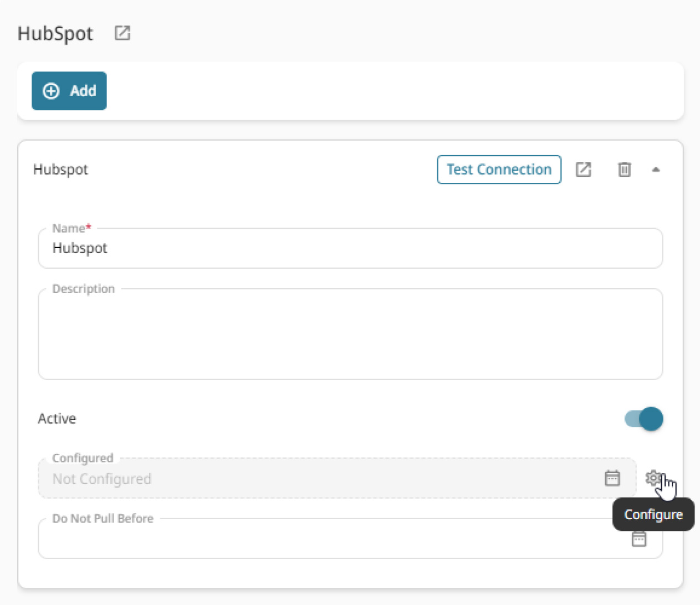
Task: Click Test Connection
Action: click(498, 170)
